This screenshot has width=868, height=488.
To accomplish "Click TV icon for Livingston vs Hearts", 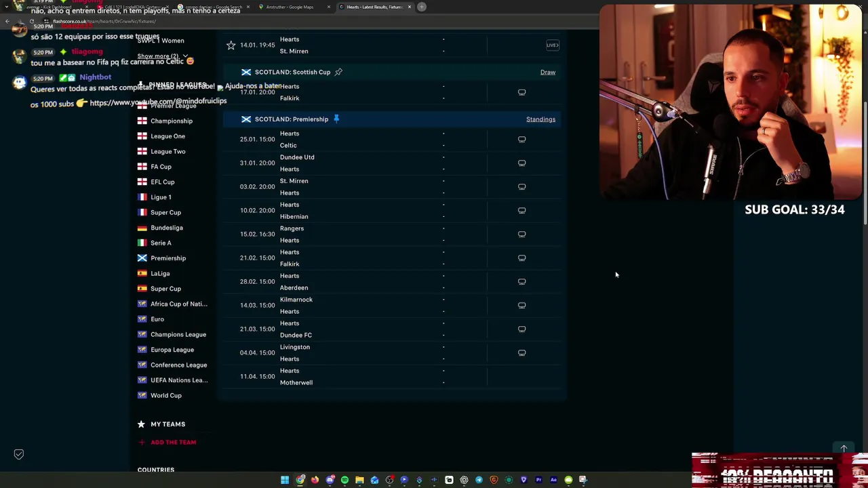I will point(521,353).
